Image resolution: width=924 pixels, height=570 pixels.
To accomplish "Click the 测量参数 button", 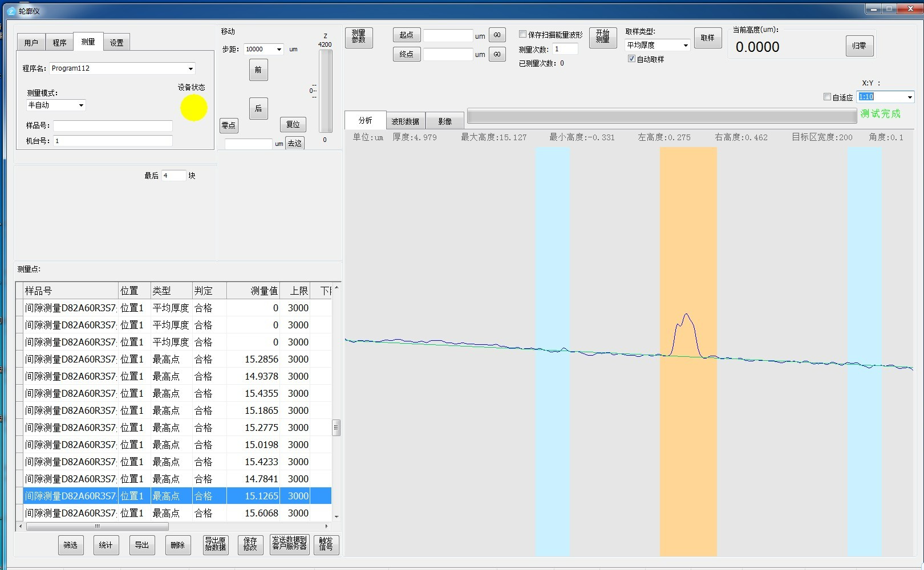I will (x=358, y=37).
